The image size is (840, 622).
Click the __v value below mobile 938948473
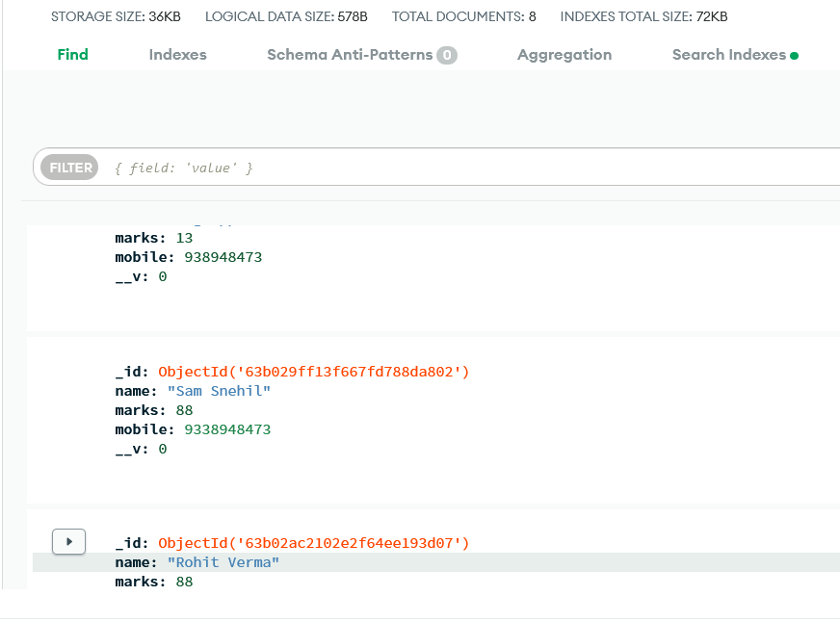163,276
